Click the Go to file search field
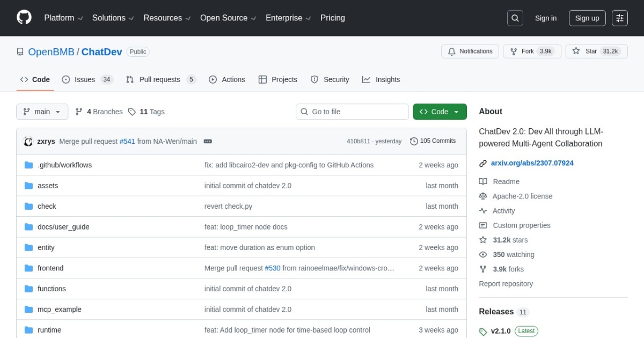Viewport: 644px width, 338px height. [352, 112]
